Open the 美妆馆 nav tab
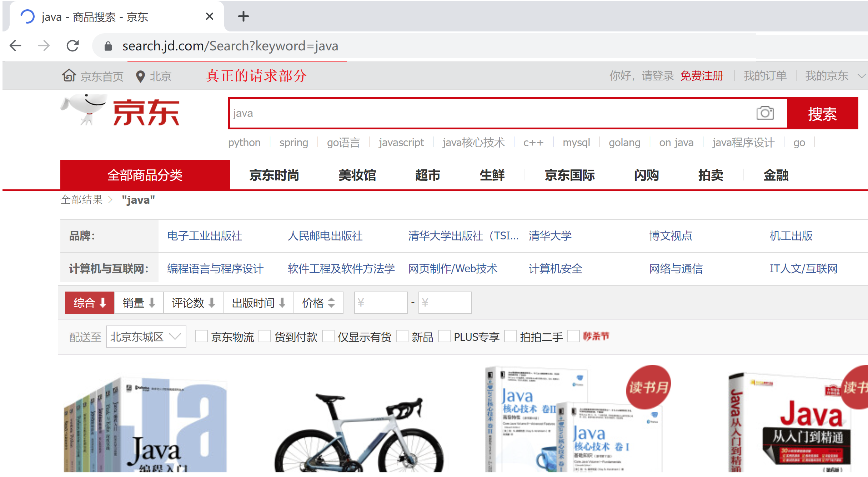The height and width of the screenshot is (477, 868). point(357,175)
